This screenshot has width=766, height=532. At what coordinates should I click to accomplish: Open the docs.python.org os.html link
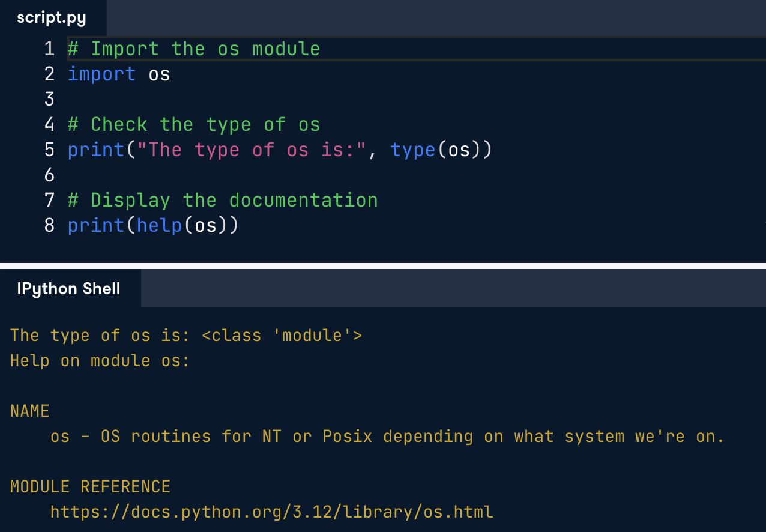(271, 512)
